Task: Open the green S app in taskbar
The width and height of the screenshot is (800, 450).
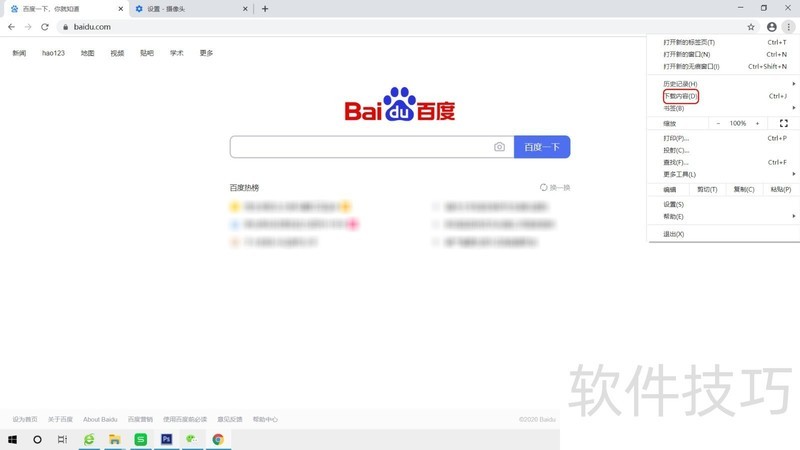Action: coord(141,439)
